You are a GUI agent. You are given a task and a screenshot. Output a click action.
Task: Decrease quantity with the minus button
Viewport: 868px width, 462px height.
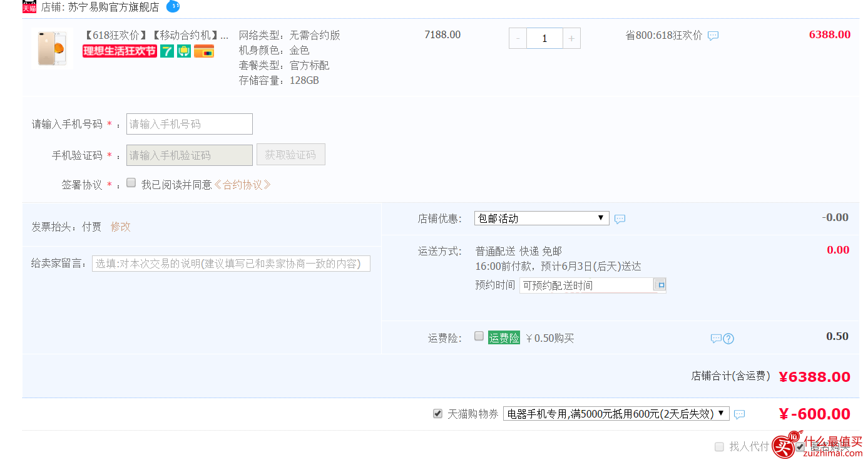click(518, 38)
